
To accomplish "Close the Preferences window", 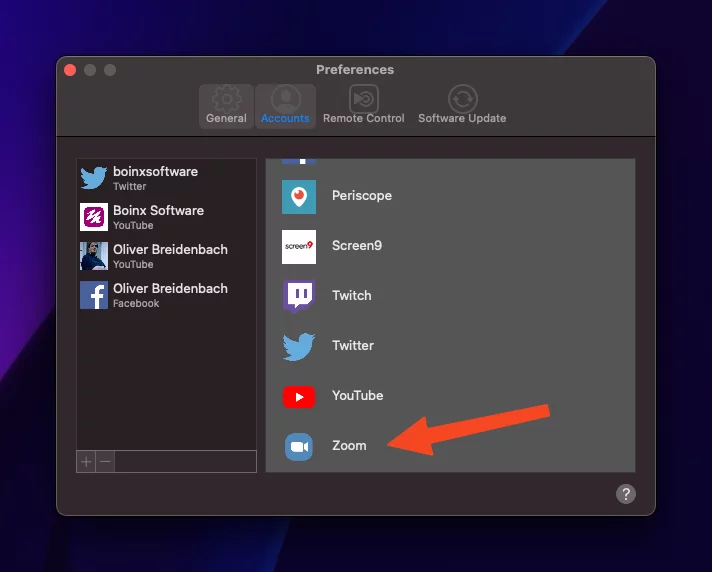I will [x=70, y=70].
